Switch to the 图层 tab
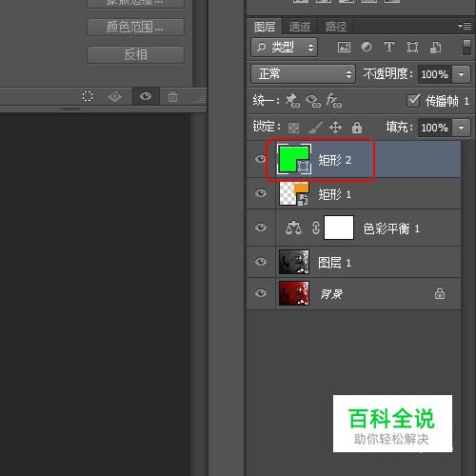476x476 pixels. pos(265,27)
